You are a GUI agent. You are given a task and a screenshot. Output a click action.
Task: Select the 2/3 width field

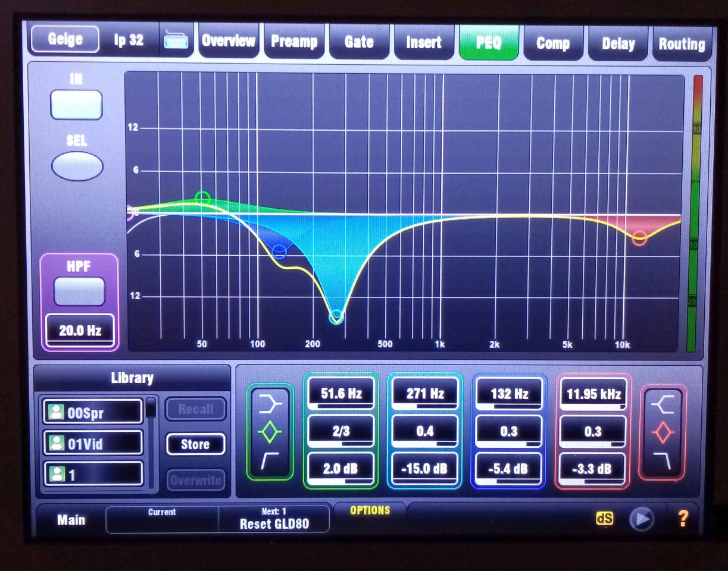pos(341,431)
